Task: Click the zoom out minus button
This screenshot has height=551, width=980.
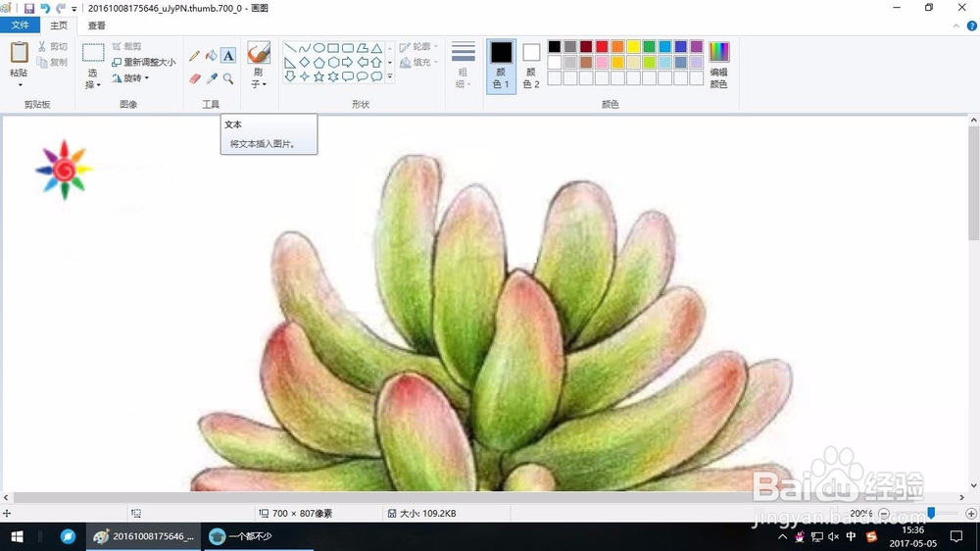Action: tap(884, 514)
